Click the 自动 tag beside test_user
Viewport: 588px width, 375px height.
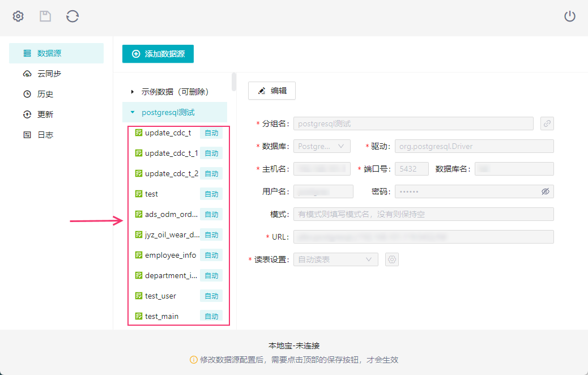pyautogui.click(x=211, y=296)
